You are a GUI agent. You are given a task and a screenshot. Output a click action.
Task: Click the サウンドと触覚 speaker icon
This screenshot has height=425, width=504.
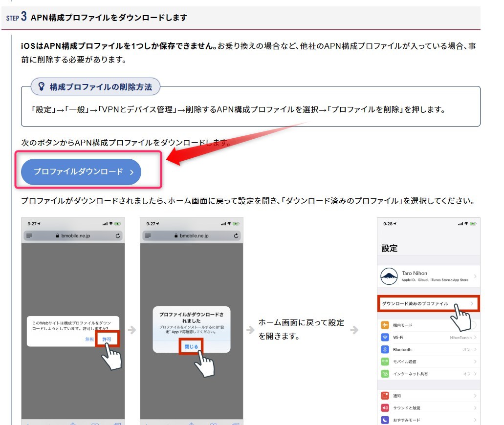[x=385, y=408]
